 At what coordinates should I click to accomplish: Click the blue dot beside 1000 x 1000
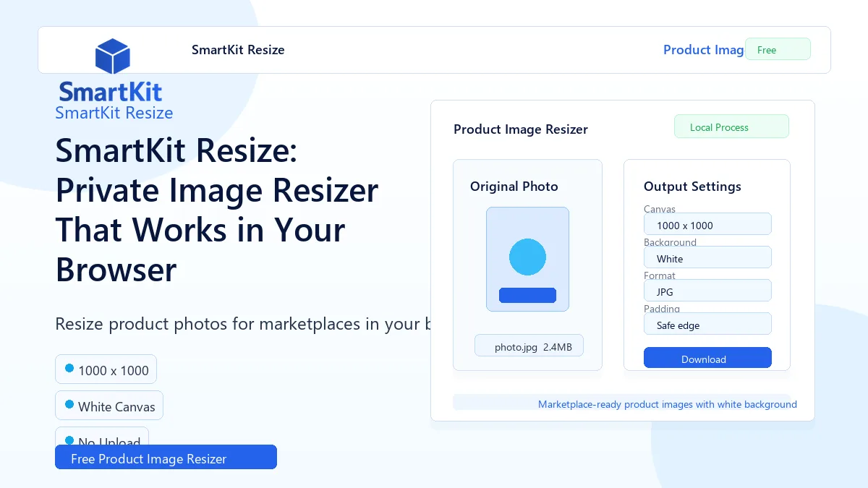tap(69, 368)
